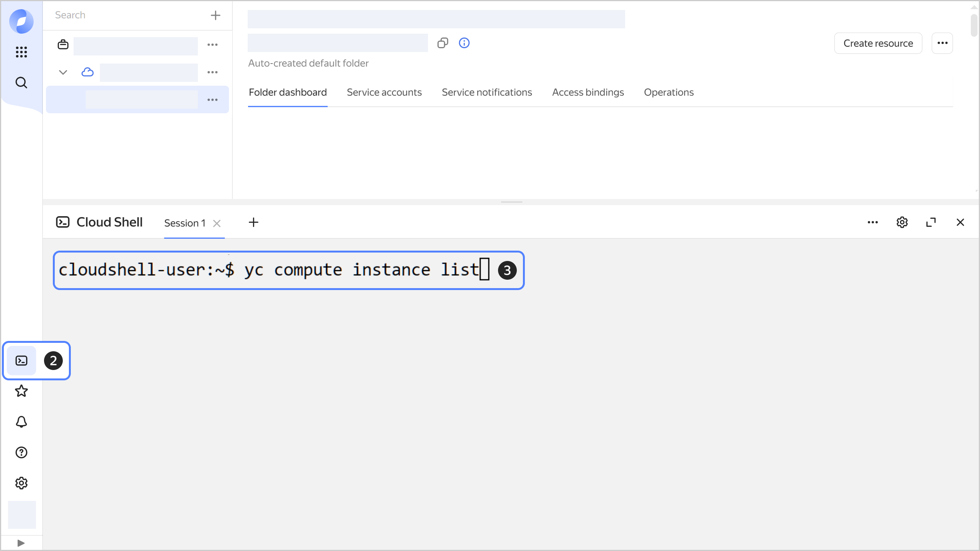The height and width of the screenshot is (551, 980).
Task: Click the sidebar search magnifier icon
Action: 21,83
